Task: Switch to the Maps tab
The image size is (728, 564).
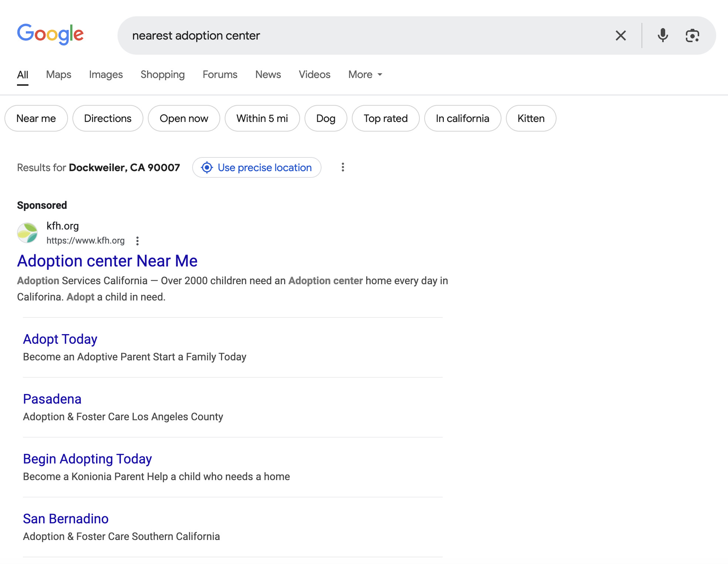Action: (58, 75)
